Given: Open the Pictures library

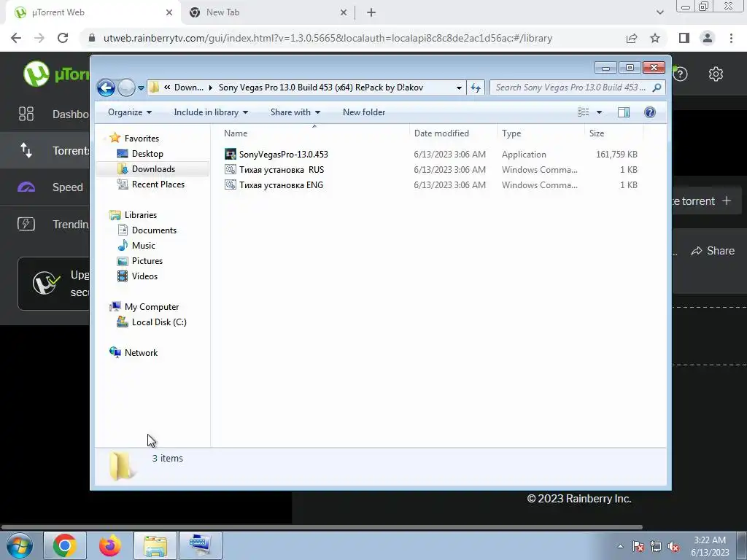Looking at the screenshot, I should (147, 261).
